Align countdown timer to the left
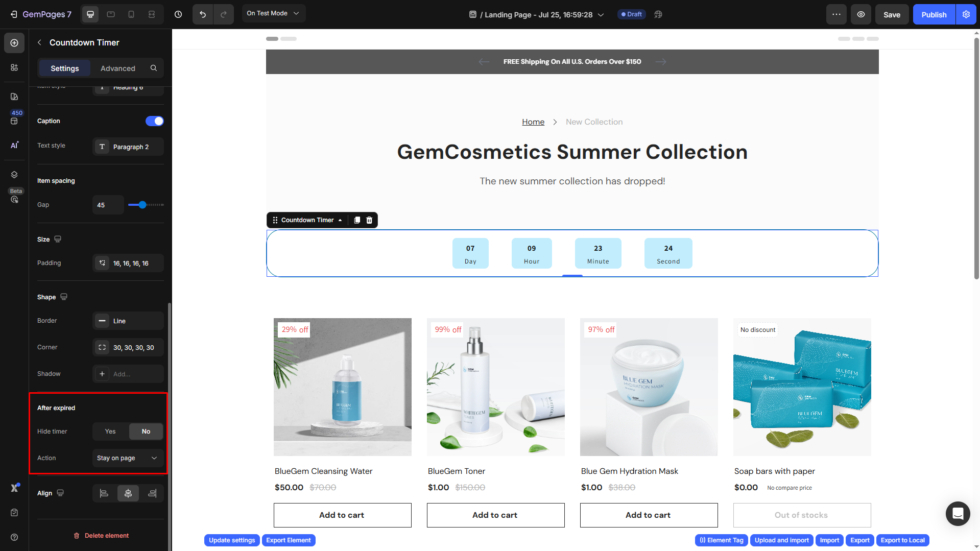The height and width of the screenshot is (551, 980). [104, 493]
